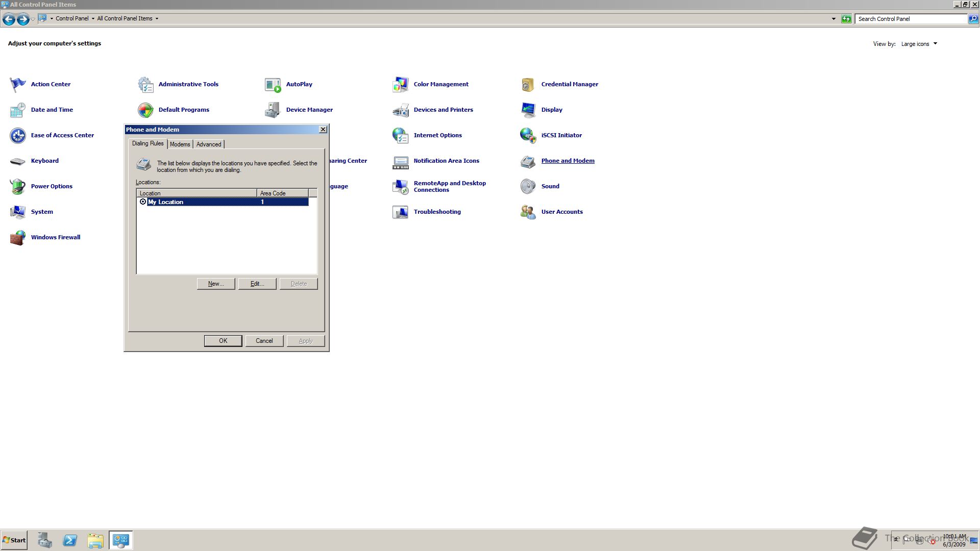Click the Power Options battery icon

[17, 186]
